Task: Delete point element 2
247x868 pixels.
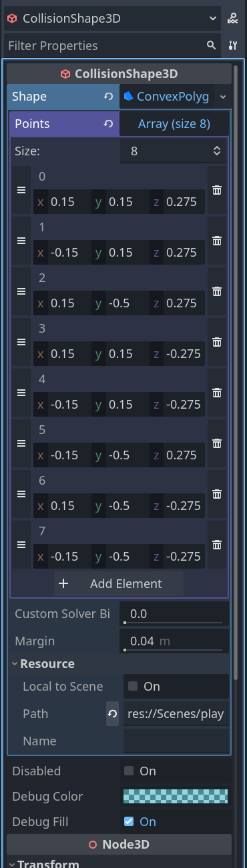Action: pos(216,291)
